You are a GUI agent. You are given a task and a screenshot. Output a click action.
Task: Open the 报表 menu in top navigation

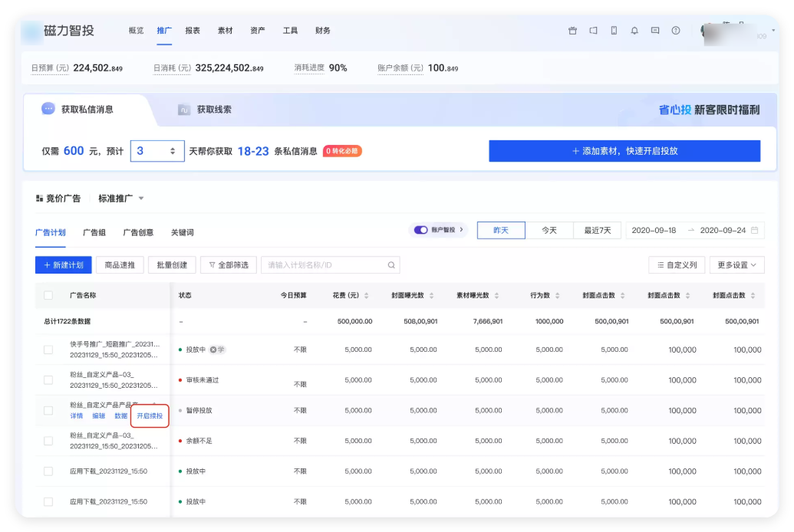pos(193,31)
